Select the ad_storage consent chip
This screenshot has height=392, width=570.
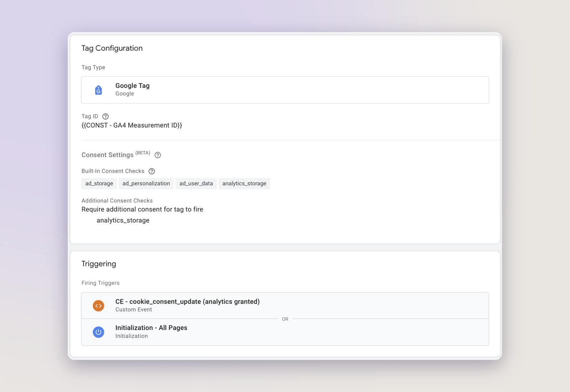coord(99,184)
